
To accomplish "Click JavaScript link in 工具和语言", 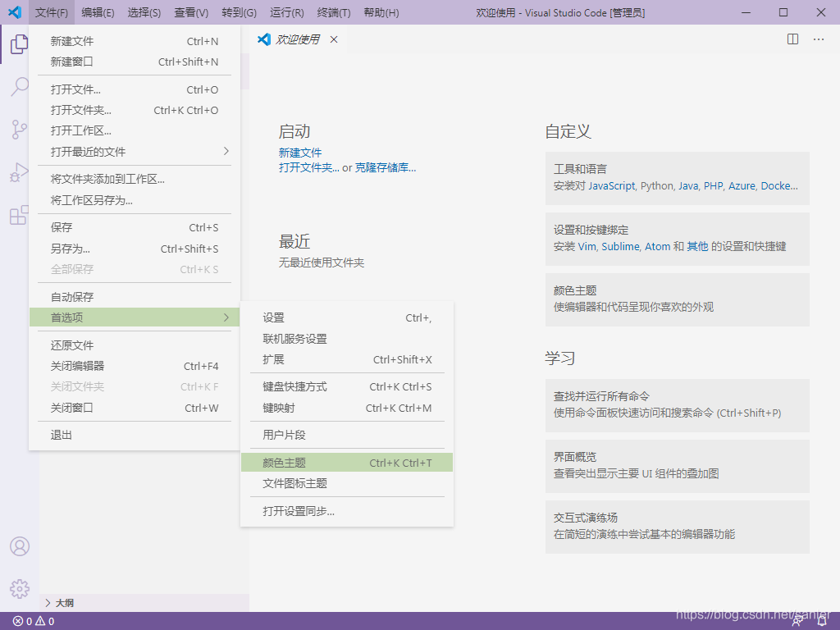I will pos(612,186).
